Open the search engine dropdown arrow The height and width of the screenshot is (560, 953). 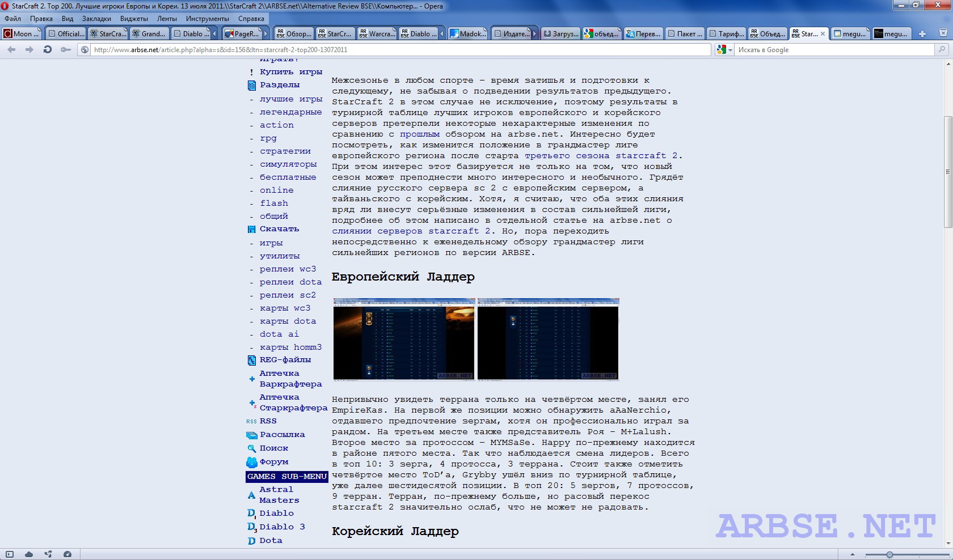coord(730,50)
